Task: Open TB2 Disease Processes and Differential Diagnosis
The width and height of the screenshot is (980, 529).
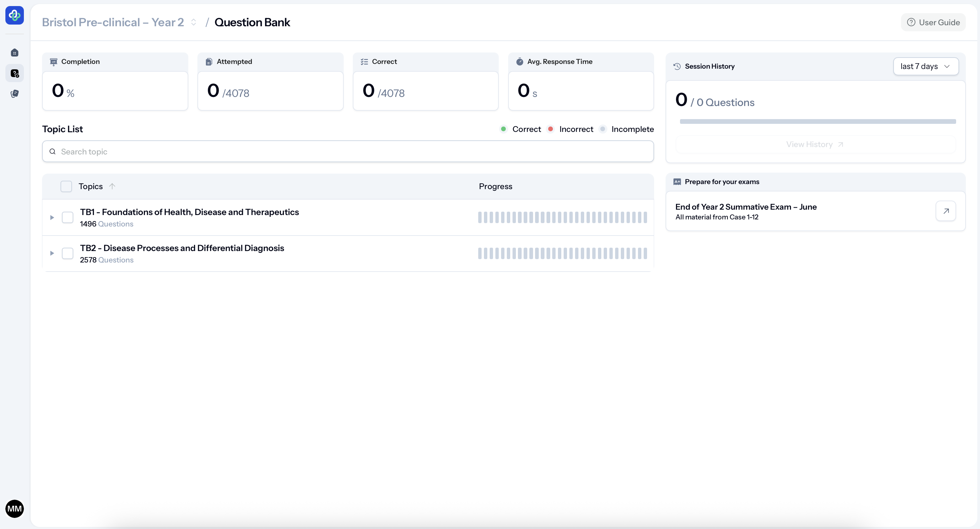Action: (182, 248)
